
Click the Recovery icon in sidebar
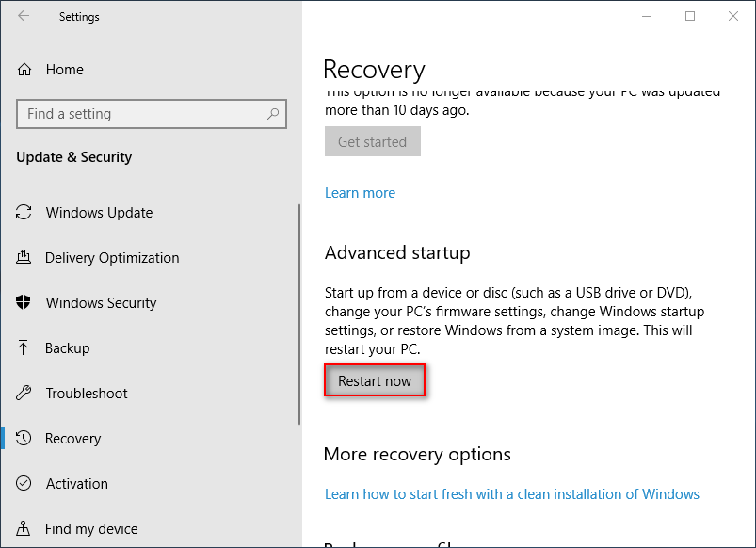click(24, 439)
